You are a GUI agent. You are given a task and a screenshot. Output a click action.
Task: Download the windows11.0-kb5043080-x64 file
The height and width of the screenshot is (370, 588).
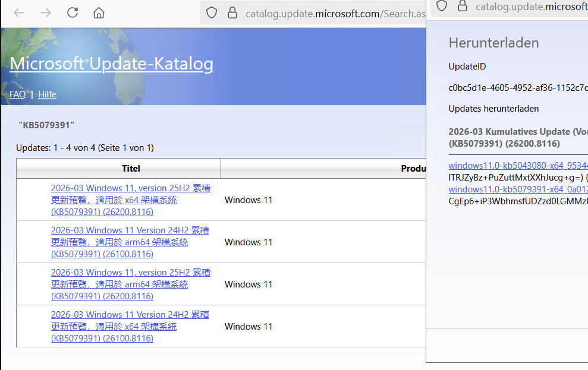coord(517,166)
